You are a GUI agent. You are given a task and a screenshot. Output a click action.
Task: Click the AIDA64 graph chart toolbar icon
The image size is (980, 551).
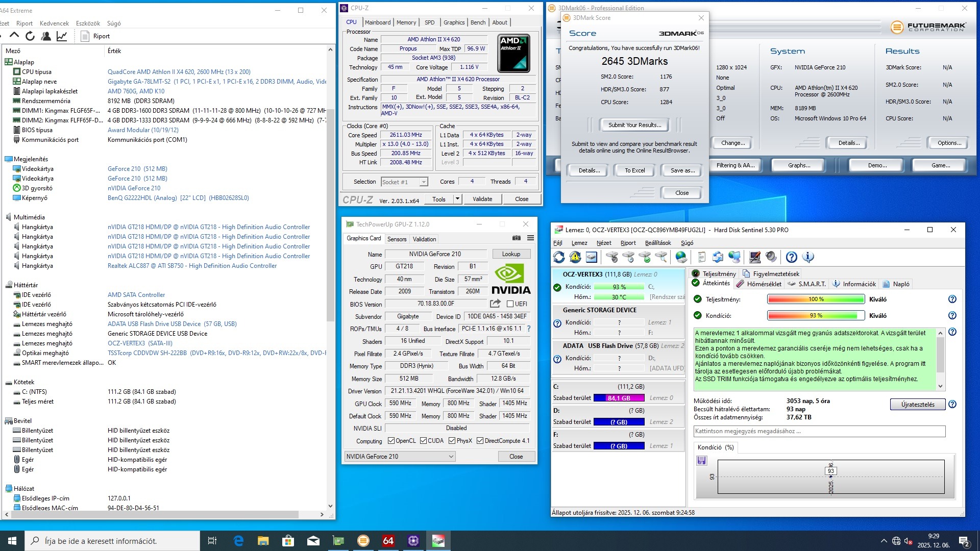pos(62,36)
